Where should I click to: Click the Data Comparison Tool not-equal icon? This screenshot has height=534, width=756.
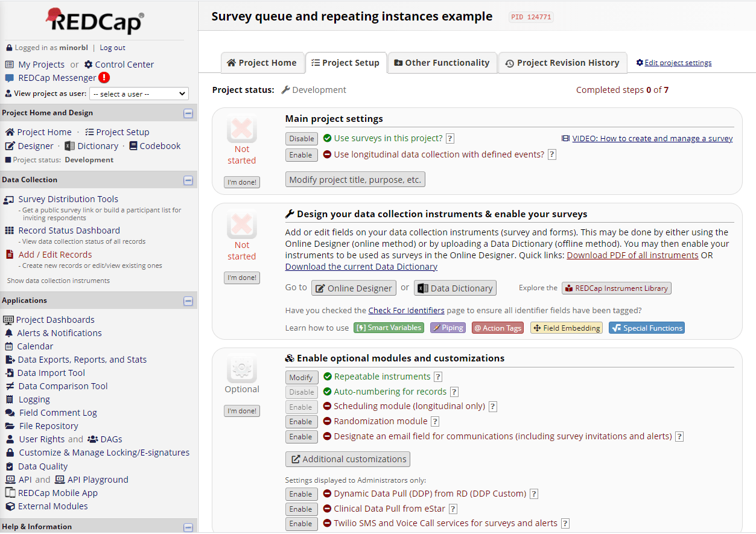[10, 386]
